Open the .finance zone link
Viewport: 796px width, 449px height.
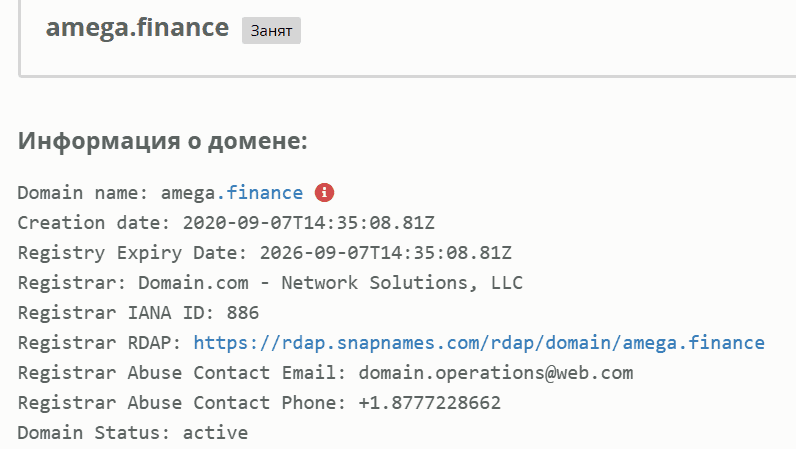click(x=260, y=193)
